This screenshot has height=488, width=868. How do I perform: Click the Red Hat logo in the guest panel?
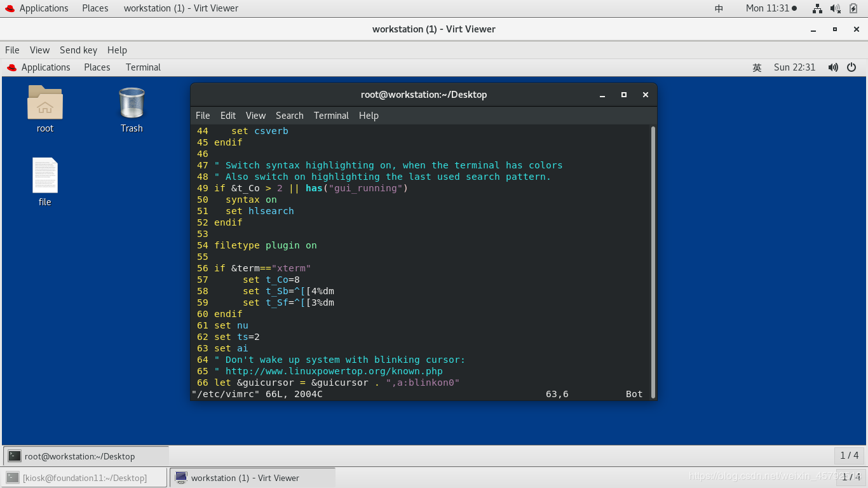(11, 67)
